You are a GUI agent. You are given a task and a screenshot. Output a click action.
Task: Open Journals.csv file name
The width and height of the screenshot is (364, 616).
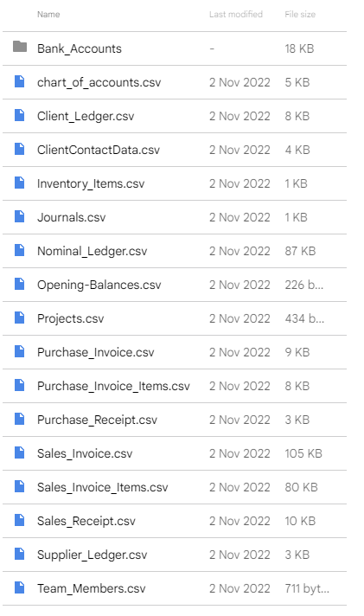72,217
